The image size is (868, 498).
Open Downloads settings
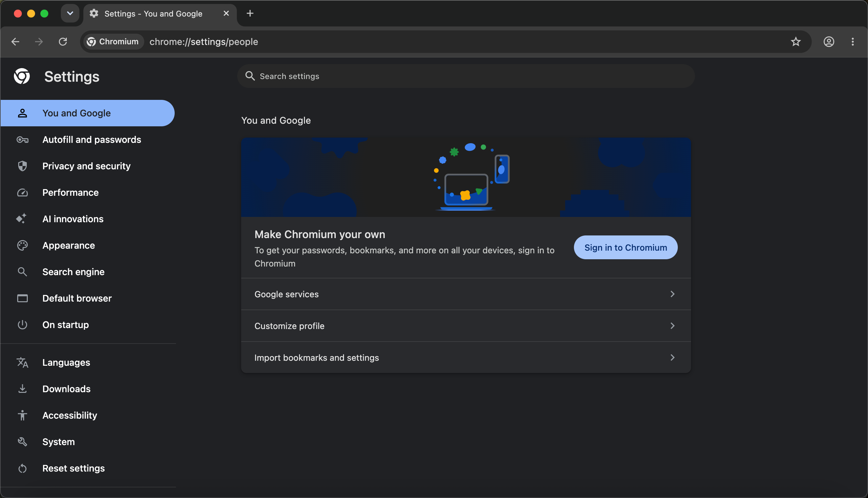pyautogui.click(x=88, y=389)
